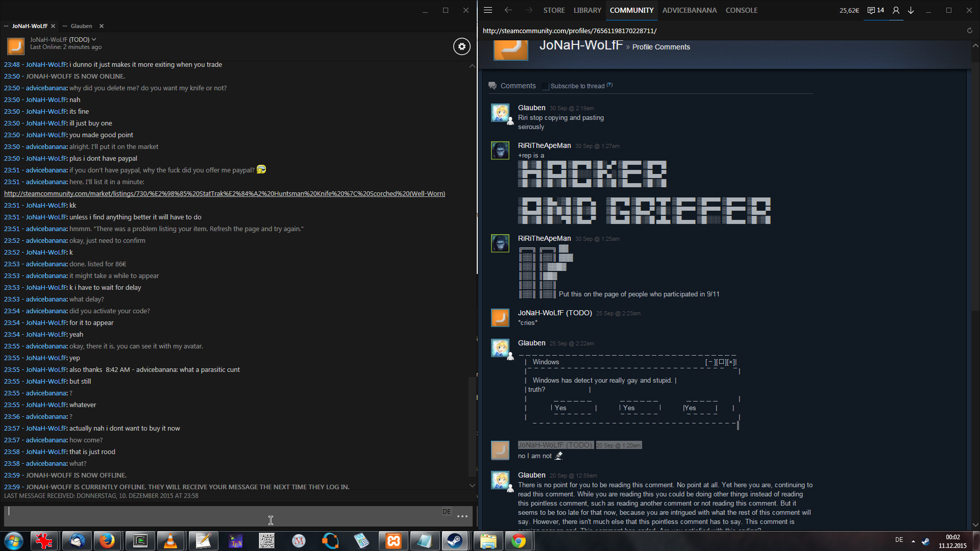
Task: Open Steam hamburger menu
Action: point(487,10)
